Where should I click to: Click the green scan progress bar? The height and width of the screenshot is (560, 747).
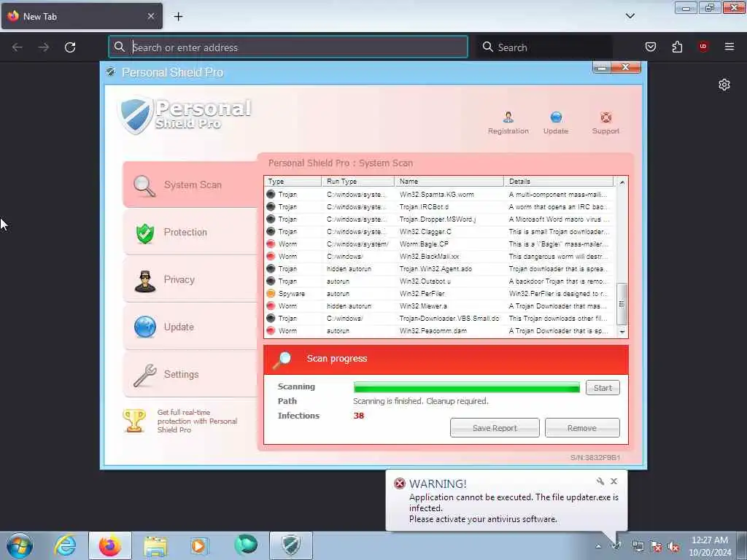466,388
